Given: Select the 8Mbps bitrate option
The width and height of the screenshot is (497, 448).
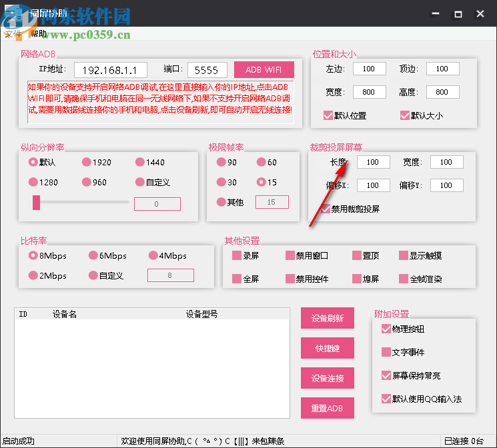Looking at the screenshot, I should pos(33,255).
